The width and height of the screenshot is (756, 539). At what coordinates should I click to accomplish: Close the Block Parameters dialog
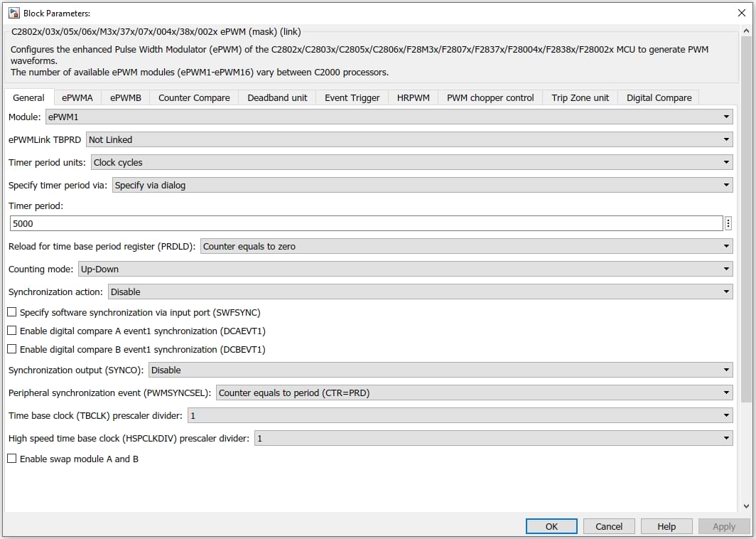(x=742, y=13)
